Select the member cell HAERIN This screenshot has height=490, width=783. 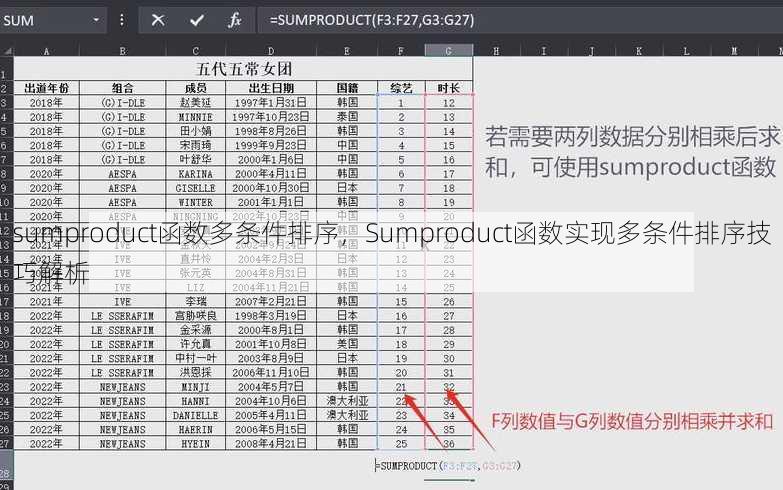point(195,430)
